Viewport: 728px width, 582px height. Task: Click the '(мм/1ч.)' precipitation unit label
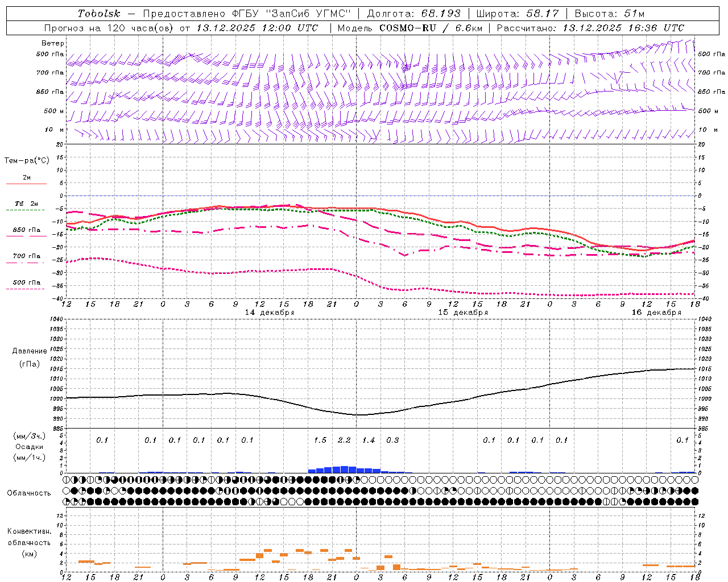tap(29, 458)
